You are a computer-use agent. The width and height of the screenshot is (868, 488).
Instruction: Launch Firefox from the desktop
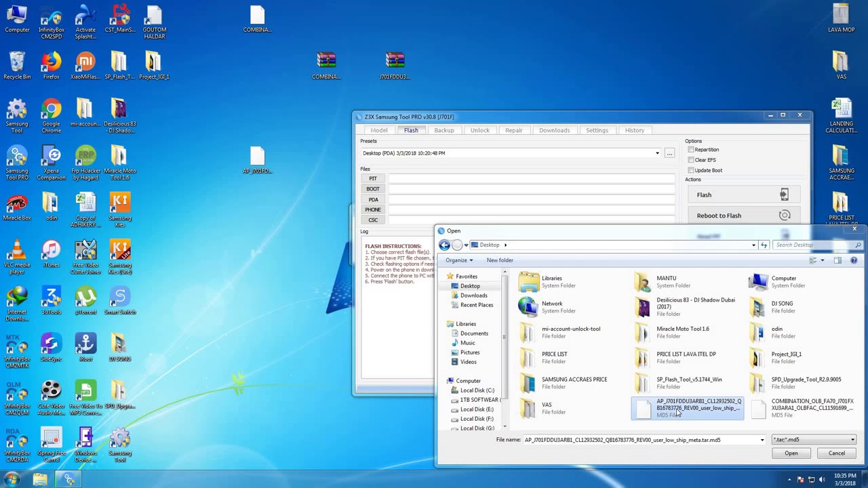[x=51, y=66]
